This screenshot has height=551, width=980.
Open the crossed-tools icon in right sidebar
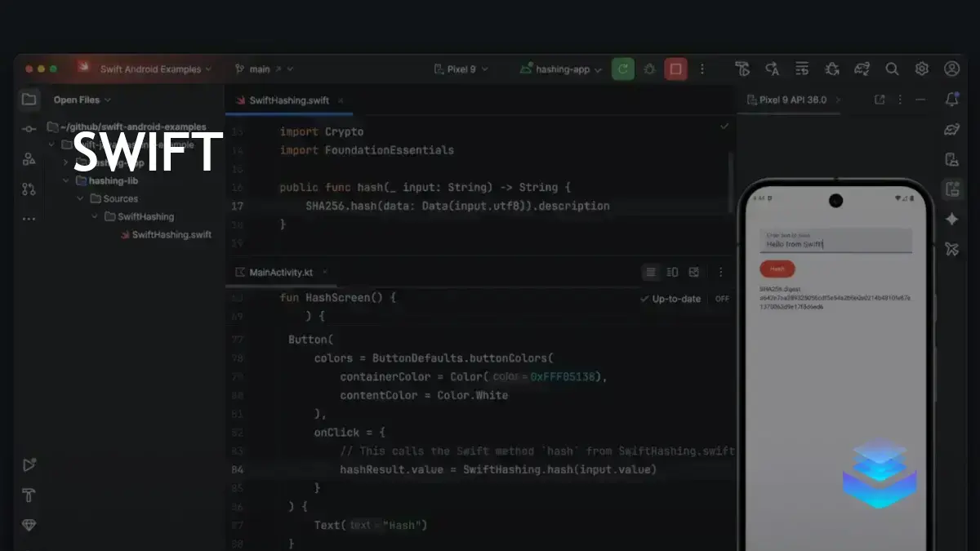(951, 249)
